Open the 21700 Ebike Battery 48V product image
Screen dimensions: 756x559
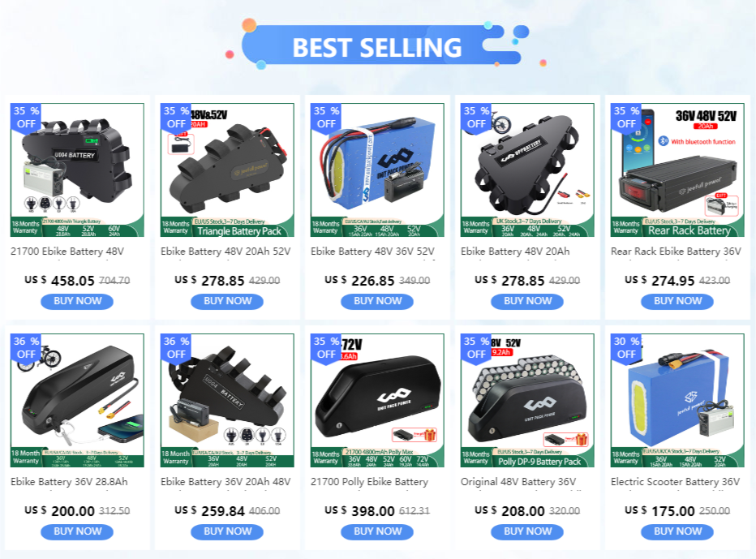coord(77,170)
